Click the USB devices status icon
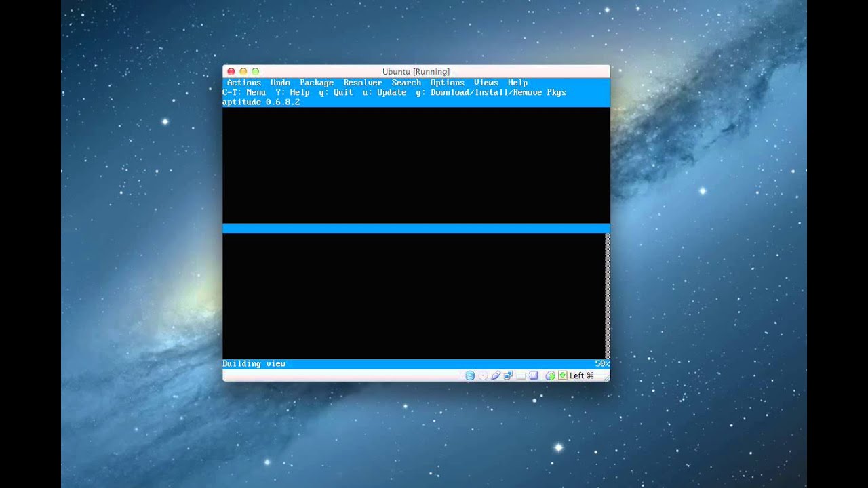Screen dimensions: 868x488 [496, 375]
